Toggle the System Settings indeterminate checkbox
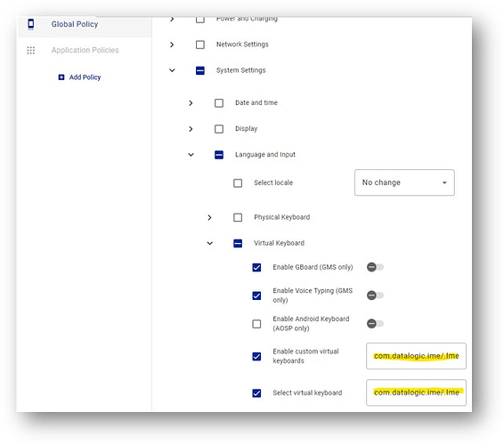Image resolution: width=504 pixels, height=445 pixels. coord(200,70)
